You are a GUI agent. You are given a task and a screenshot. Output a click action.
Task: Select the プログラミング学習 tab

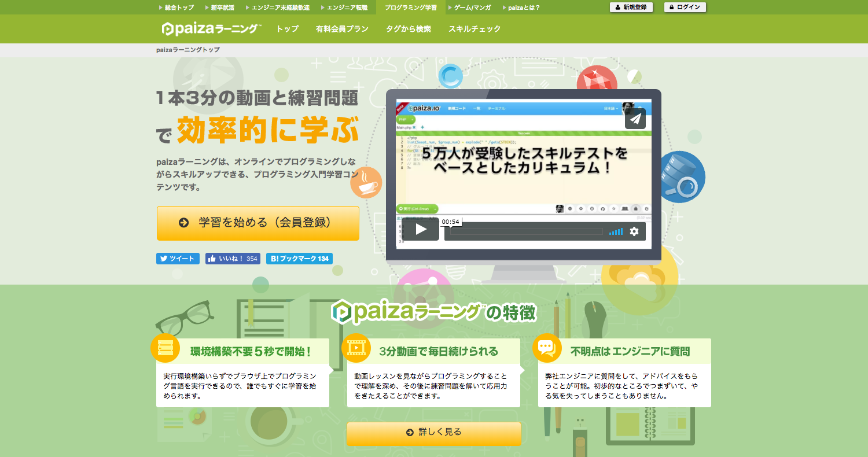(411, 8)
